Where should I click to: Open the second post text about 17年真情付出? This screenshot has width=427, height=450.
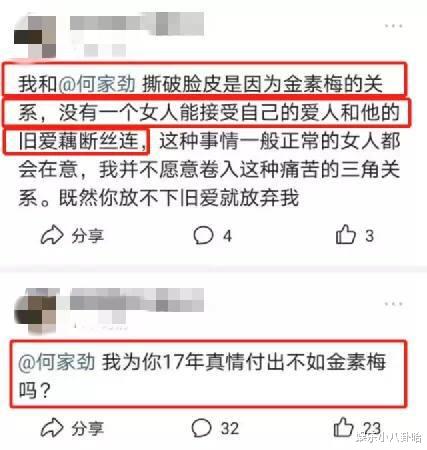click(x=208, y=374)
